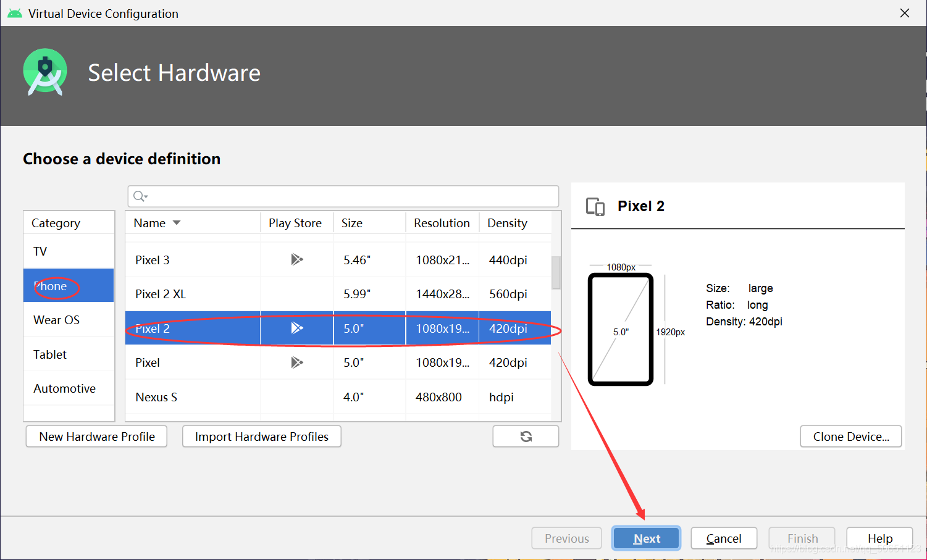Click the device icon beside Pixel 2 title

point(595,206)
